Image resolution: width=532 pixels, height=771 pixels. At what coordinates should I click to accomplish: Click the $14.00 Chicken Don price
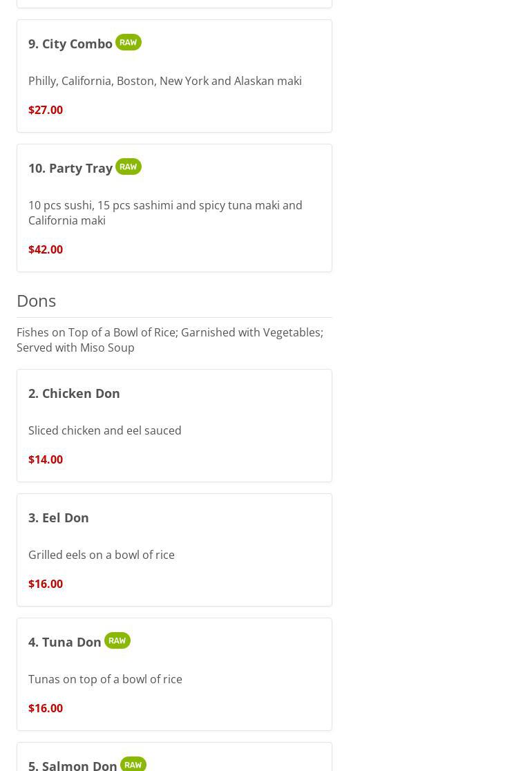click(x=46, y=459)
